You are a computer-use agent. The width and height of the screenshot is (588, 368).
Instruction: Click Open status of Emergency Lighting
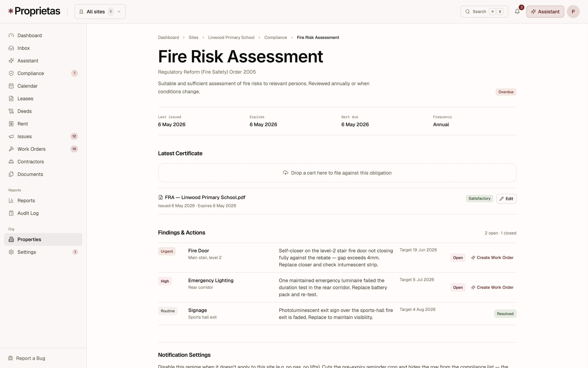458,287
